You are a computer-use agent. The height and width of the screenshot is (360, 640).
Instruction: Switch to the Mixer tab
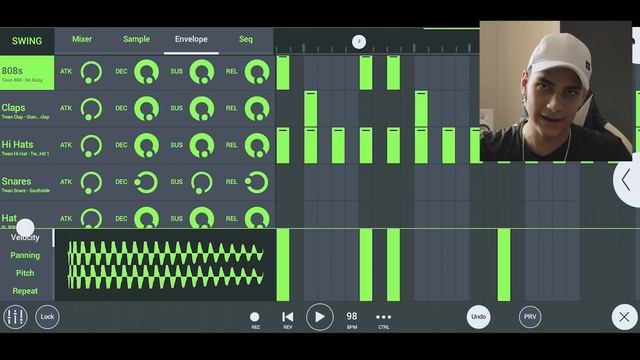(x=82, y=40)
